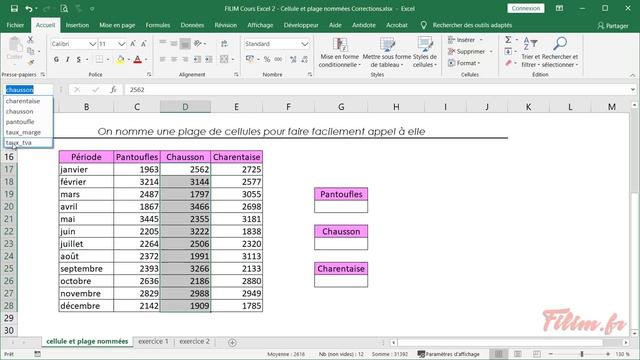The image size is (640, 360).
Task: Toggle center horizontal alignment
Action: click(174, 60)
